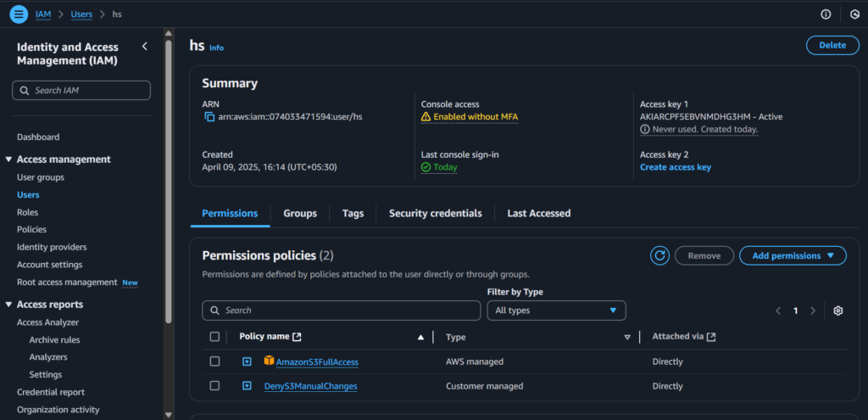Go to next page arrow in pagination

pyautogui.click(x=813, y=311)
